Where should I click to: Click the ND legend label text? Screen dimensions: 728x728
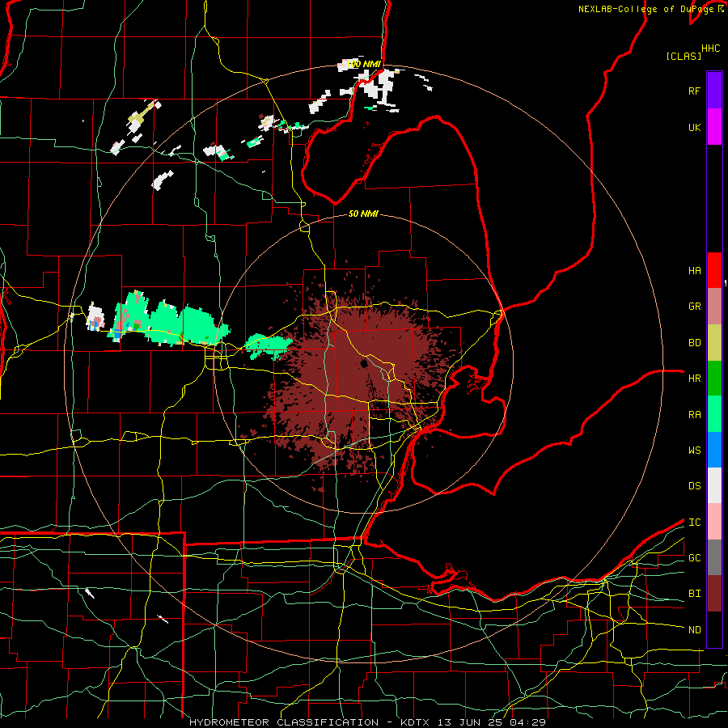(694, 630)
